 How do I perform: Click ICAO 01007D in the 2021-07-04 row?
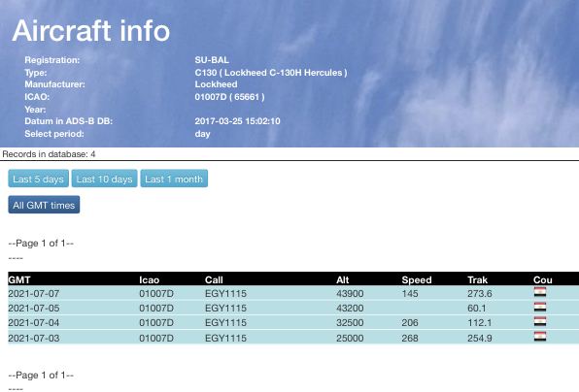point(156,323)
